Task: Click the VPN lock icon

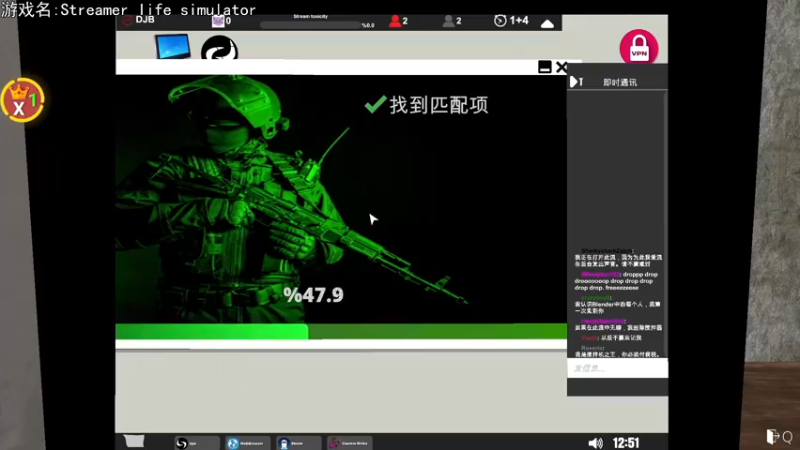Action: tap(639, 47)
